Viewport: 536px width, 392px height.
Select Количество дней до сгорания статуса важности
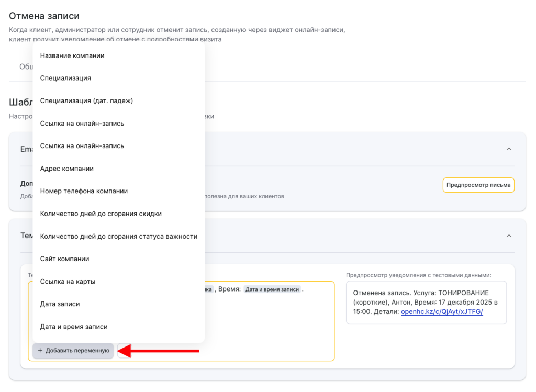118,236
